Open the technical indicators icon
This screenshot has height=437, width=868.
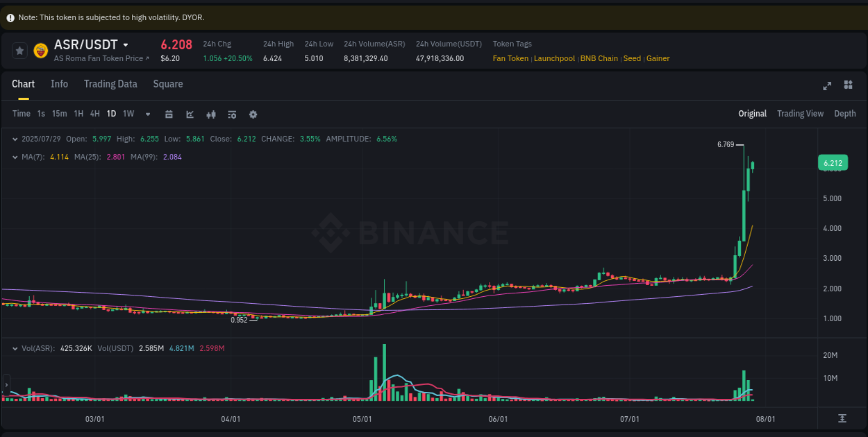[210, 113]
